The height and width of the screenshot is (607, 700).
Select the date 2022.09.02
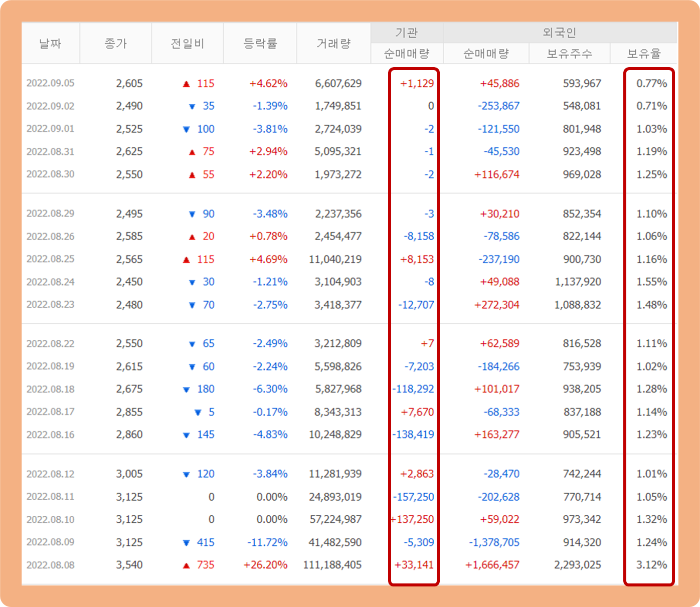click(x=50, y=106)
